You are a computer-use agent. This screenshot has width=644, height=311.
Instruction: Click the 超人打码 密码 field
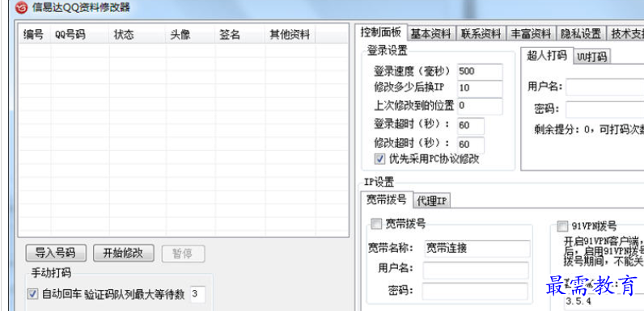point(604,110)
